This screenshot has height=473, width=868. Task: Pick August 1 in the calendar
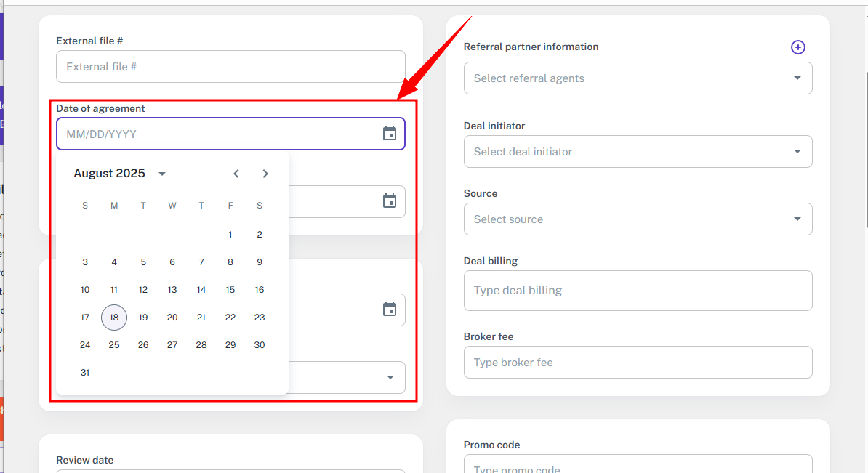click(x=230, y=235)
